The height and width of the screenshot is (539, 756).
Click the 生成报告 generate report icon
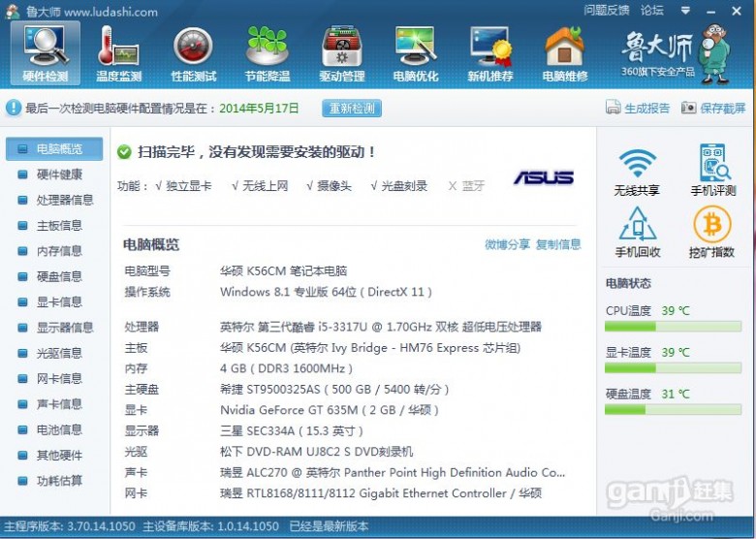click(613, 107)
